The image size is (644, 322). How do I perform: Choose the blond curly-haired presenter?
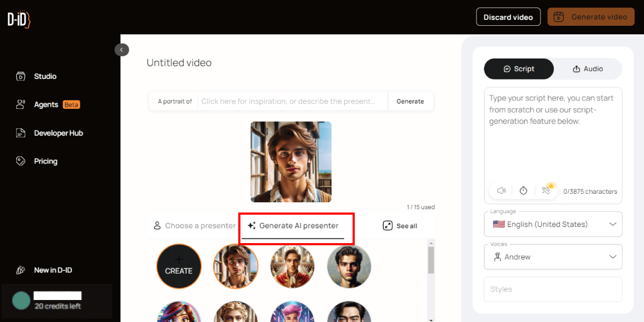coord(236,312)
